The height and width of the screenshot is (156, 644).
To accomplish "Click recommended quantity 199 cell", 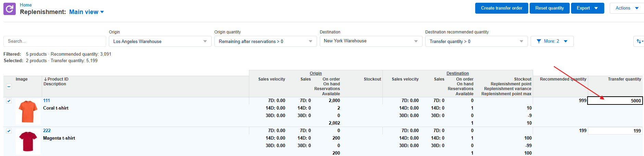I will click(x=582, y=131).
